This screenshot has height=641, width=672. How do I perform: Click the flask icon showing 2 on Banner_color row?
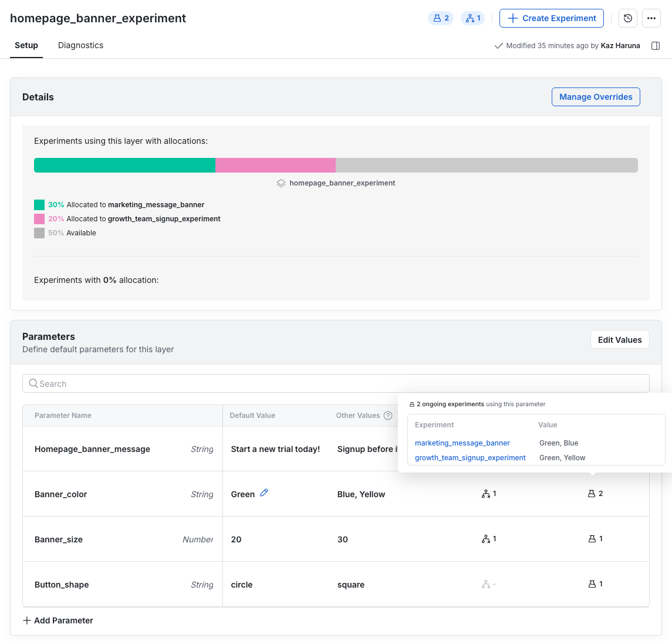coord(593,494)
